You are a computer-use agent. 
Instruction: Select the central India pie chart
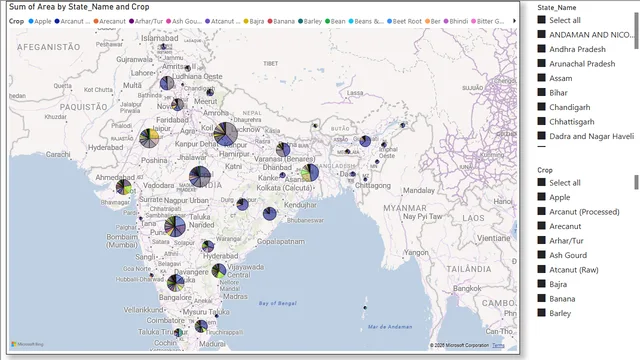[x=200, y=177]
